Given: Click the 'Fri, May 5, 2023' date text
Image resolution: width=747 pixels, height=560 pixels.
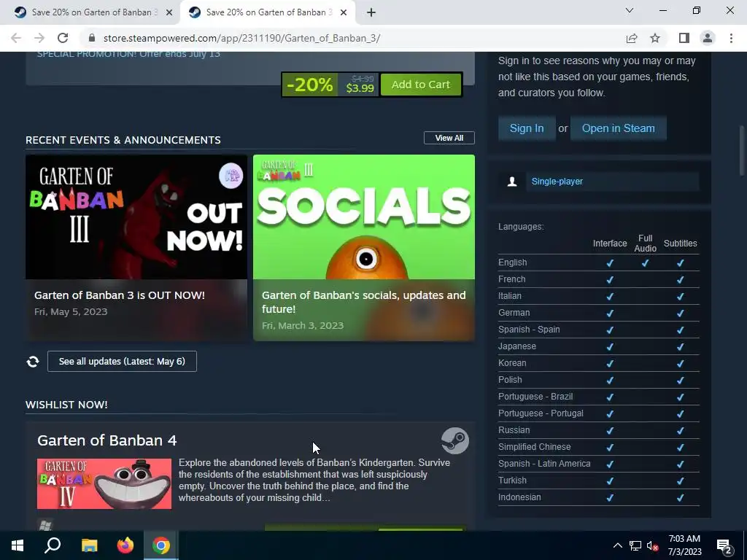Looking at the screenshot, I should [71, 312].
